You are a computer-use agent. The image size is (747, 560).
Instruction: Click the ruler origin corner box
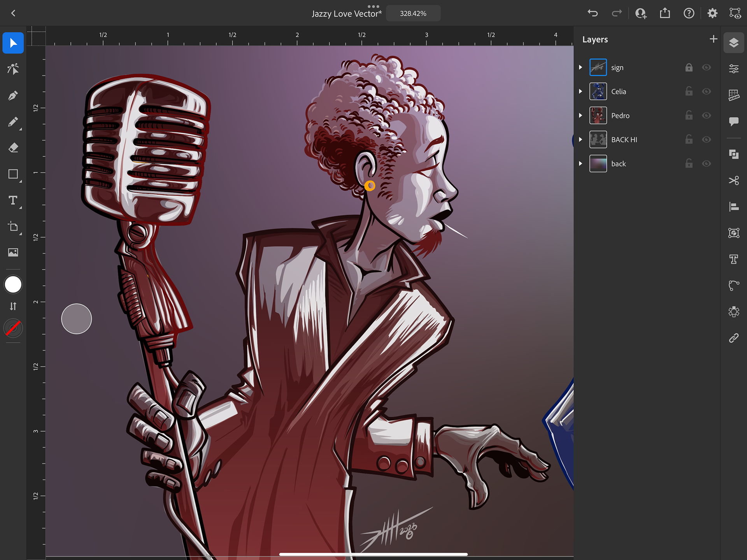pyautogui.click(x=37, y=36)
